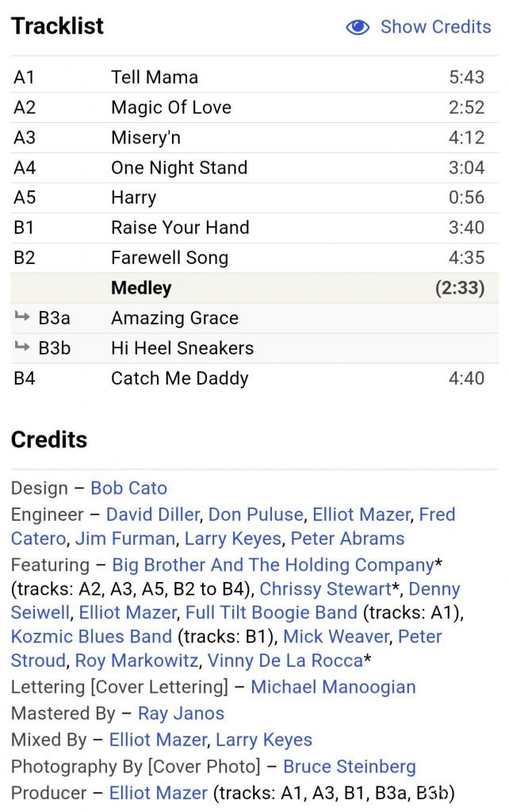Viewport: 509px width, 812px height.
Task: Open Larry Keyes in Mixed By row
Action: [x=264, y=741]
